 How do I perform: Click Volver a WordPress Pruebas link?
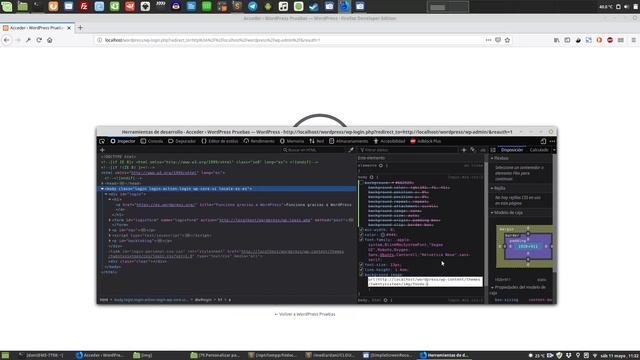pyautogui.click(x=305, y=314)
